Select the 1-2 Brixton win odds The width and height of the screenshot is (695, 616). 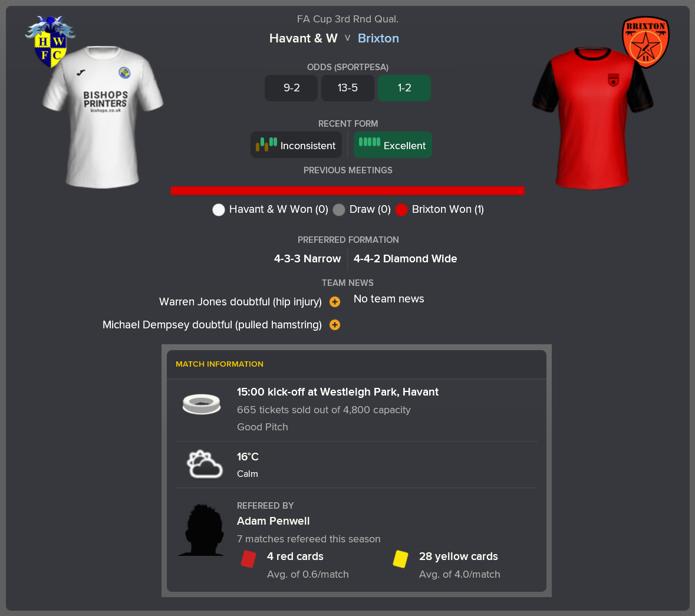pos(404,88)
